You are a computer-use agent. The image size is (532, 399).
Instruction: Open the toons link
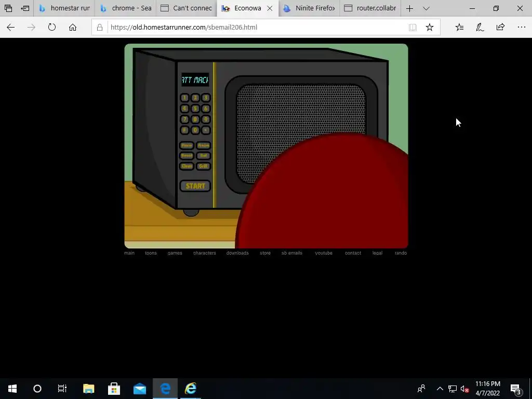click(151, 253)
